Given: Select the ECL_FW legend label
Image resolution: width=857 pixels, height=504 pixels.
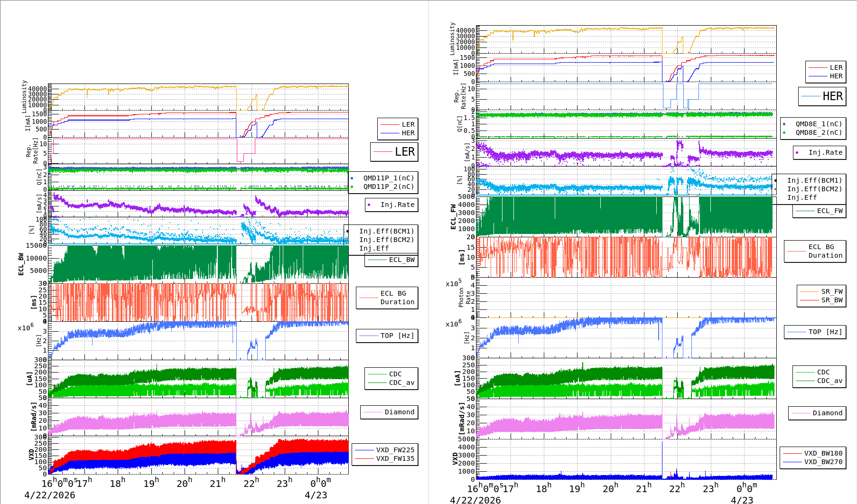Looking at the screenshot, I should point(820,211).
